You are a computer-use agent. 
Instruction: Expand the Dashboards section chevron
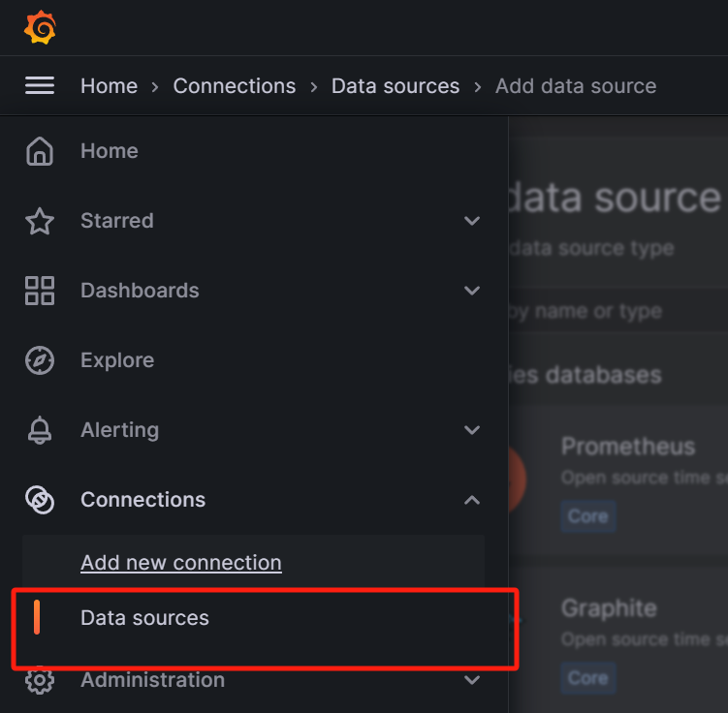[472, 291]
